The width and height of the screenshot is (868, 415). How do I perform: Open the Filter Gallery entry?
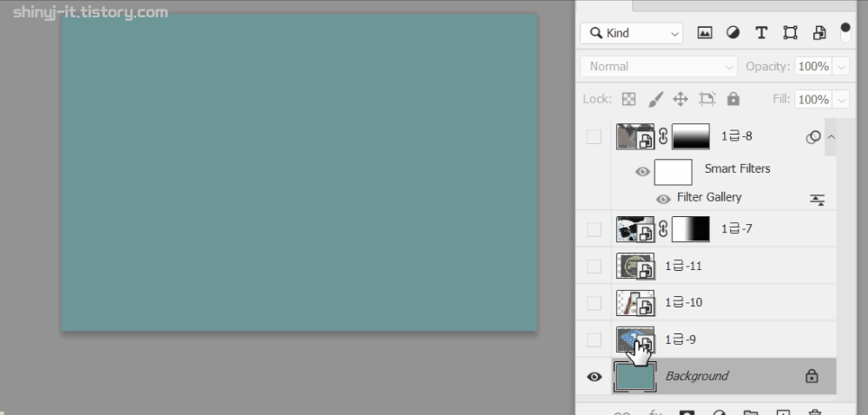click(709, 198)
